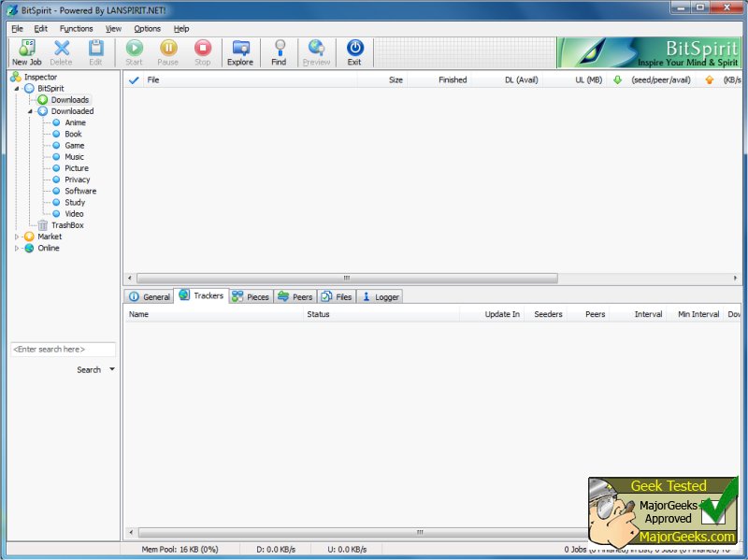Screen dimensions: 748x560
Task: Click the green download arrow column icon
Action: (617, 79)
